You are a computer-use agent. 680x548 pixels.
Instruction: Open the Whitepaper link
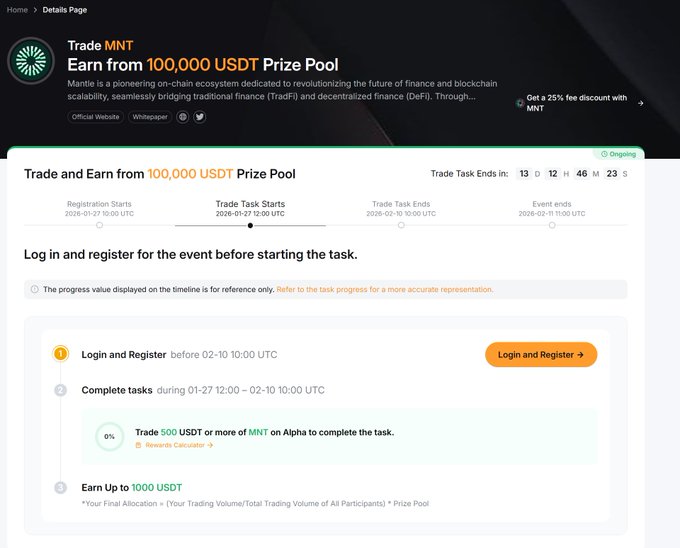(x=150, y=117)
